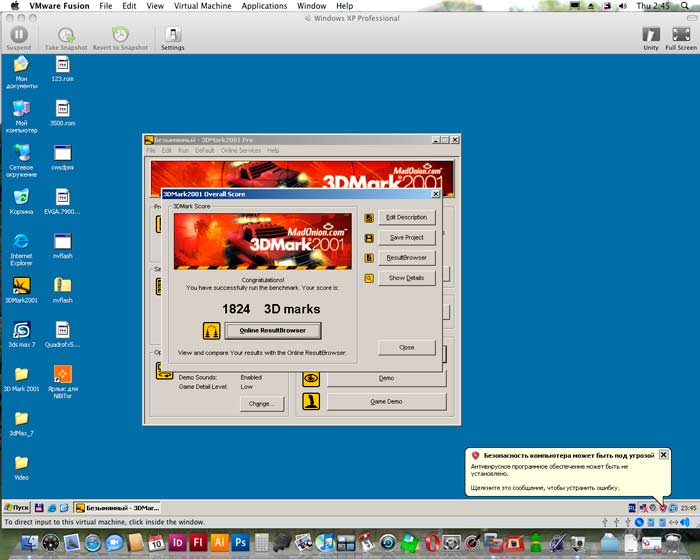Select the NBITor shortcut icon

click(62, 381)
